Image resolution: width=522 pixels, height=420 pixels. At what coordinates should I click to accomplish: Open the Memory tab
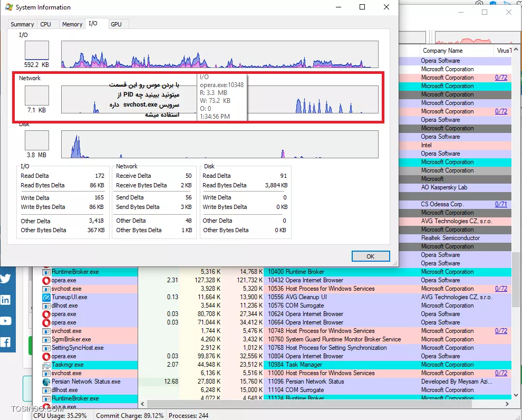[x=72, y=24]
